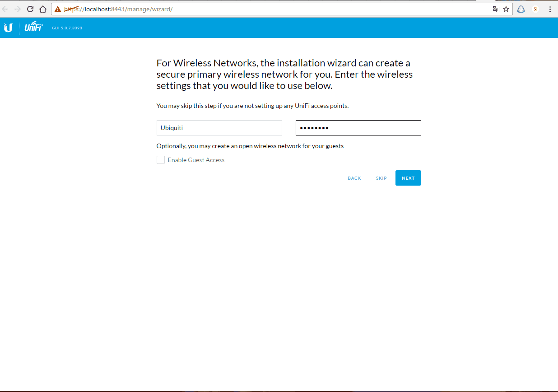Open the Chrome three-dot menu

550,9
